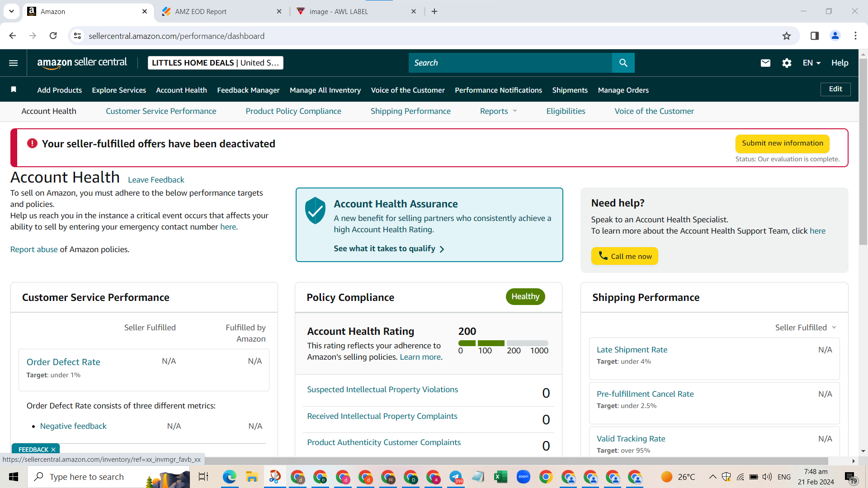Open the Shipping Performance tab
This screenshot has height=488, width=868.
pos(410,111)
